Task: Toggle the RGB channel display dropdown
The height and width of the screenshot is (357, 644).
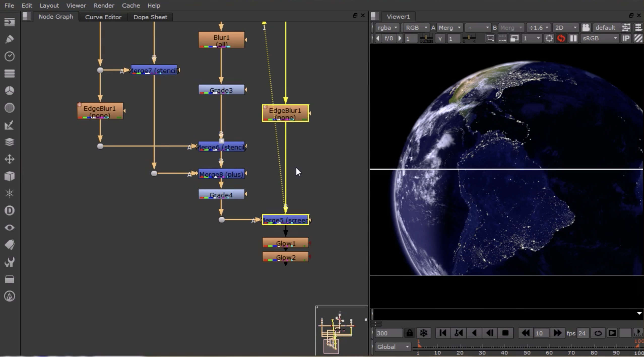Action: [415, 27]
